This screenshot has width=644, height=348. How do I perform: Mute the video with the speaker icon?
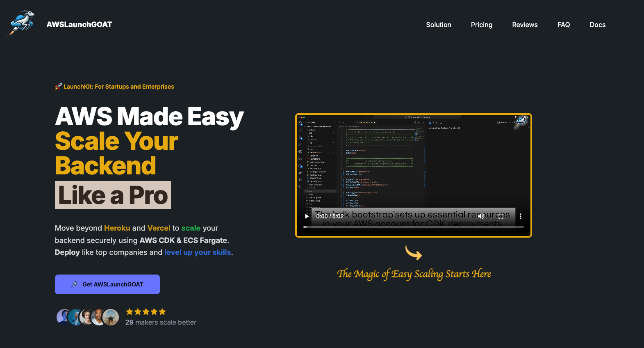tap(481, 216)
